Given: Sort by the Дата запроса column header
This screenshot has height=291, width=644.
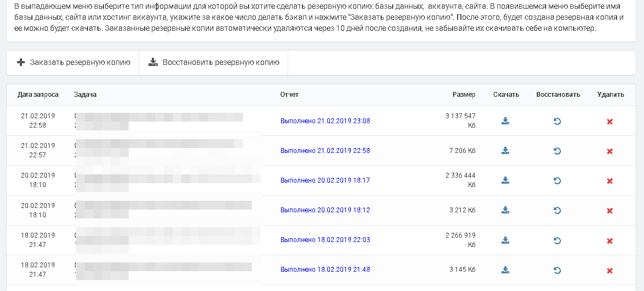Looking at the screenshot, I should 38,95.
